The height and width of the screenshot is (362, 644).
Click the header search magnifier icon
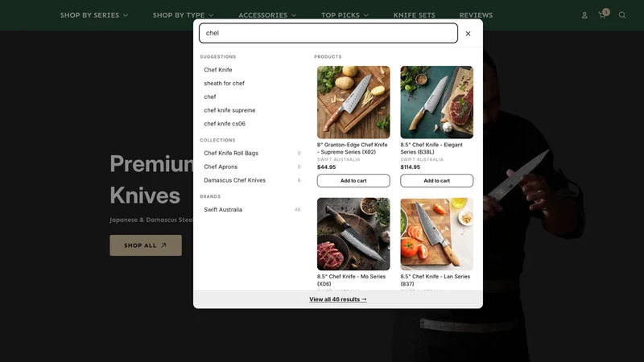click(622, 15)
